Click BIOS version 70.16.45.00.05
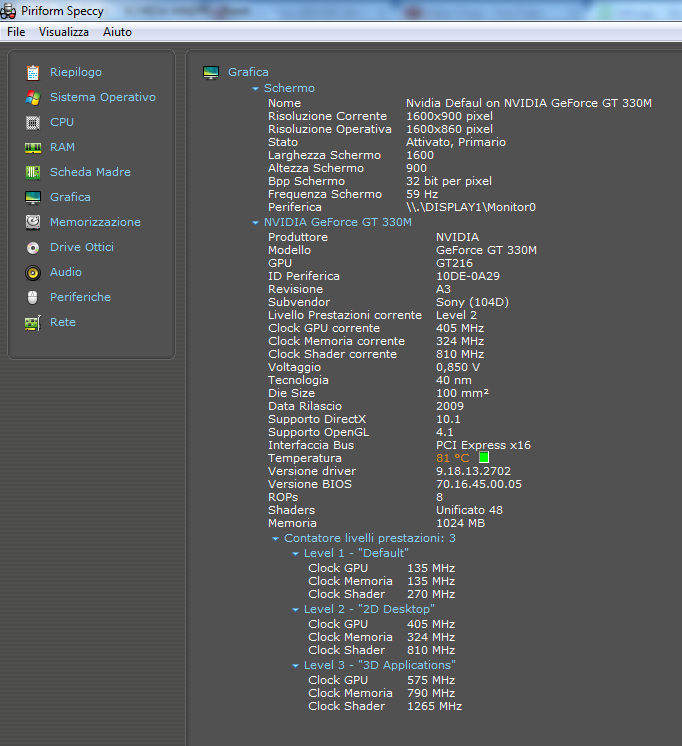Screen dimensions: 682x746 click(479, 484)
